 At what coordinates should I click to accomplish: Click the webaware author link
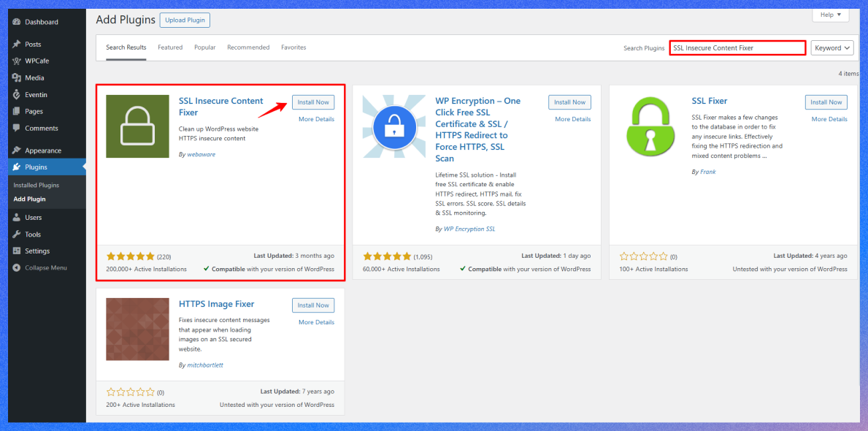pos(201,155)
